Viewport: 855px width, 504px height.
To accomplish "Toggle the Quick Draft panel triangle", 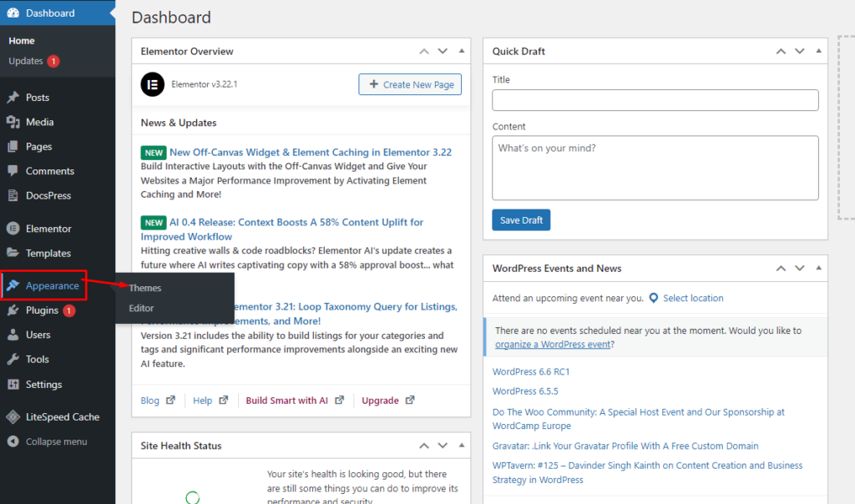I will (x=818, y=52).
